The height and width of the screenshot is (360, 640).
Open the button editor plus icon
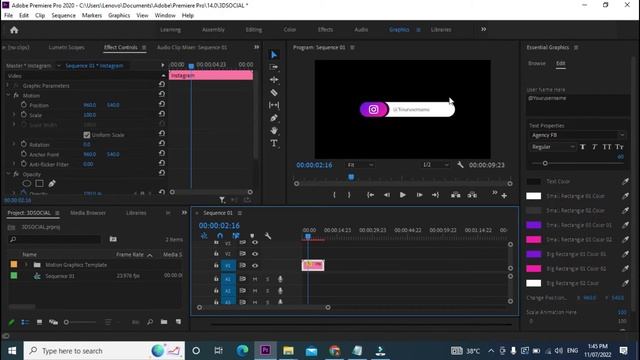coord(504,196)
